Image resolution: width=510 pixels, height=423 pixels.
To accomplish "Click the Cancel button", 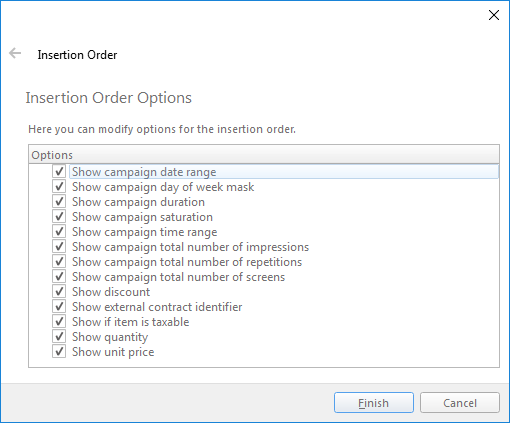I will pos(460,403).
